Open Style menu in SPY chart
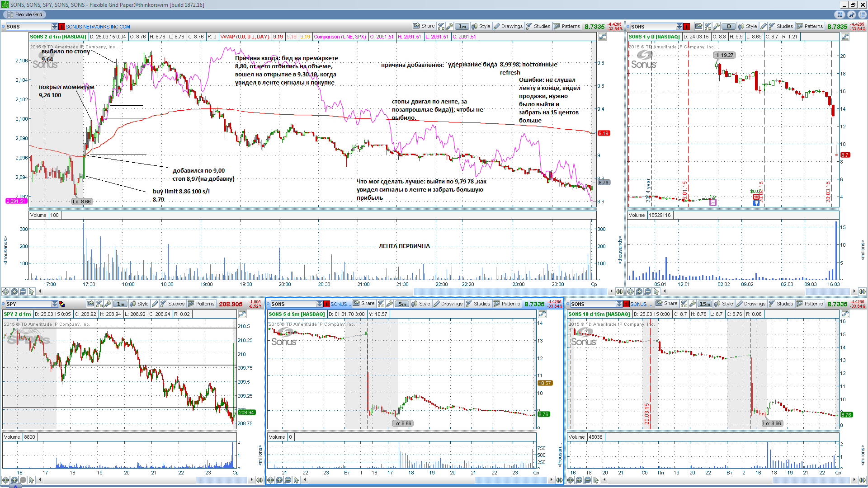The image size is (868, 488). click(x=139, y=304)
